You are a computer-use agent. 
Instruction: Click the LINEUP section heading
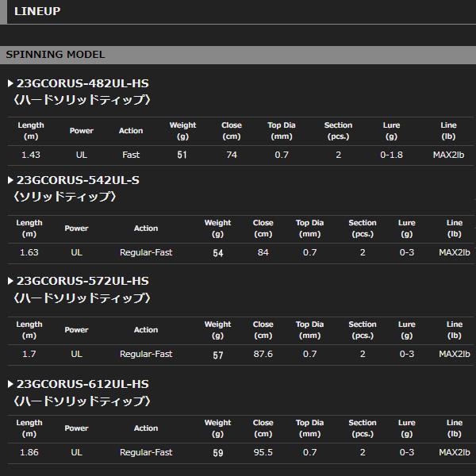tap(37, 11)
